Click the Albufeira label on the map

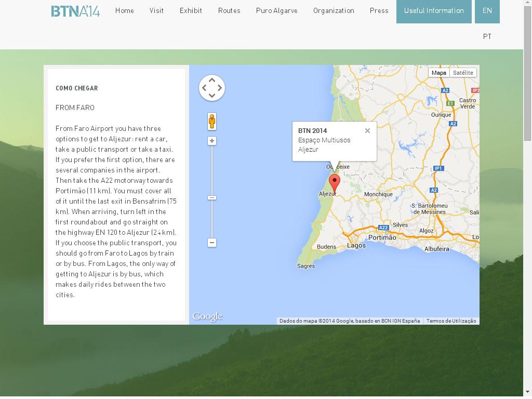tap(436, 249)
